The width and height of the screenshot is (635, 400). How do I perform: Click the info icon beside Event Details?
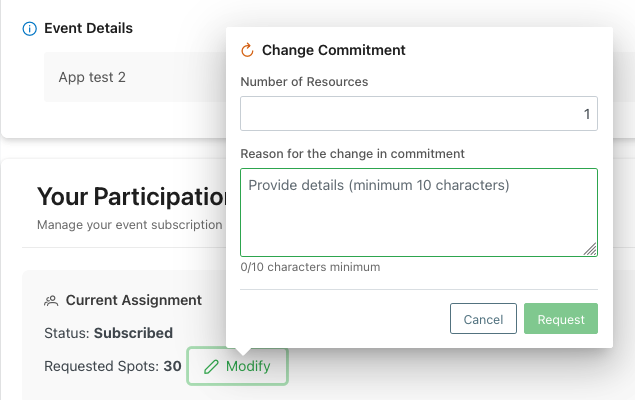tap(30, 29)
